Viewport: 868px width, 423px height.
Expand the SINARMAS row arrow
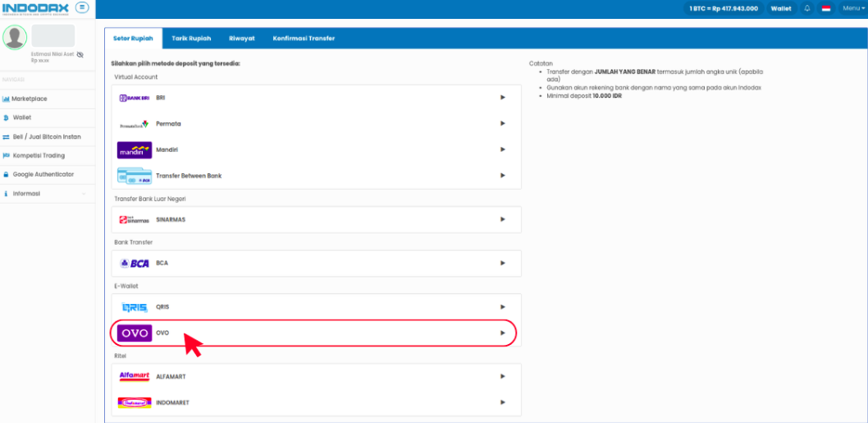tap(503, 219)
